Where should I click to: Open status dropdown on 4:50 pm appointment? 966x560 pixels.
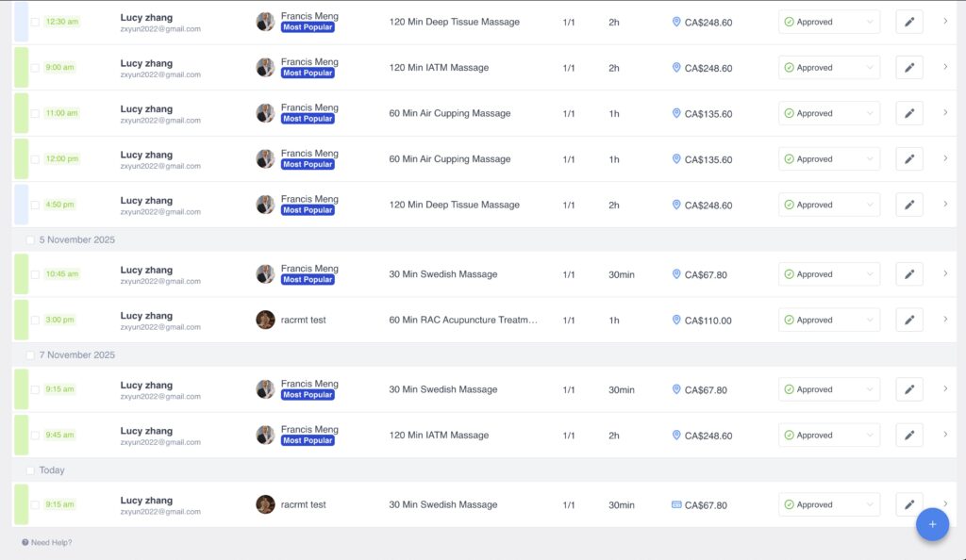coord(828,205)
